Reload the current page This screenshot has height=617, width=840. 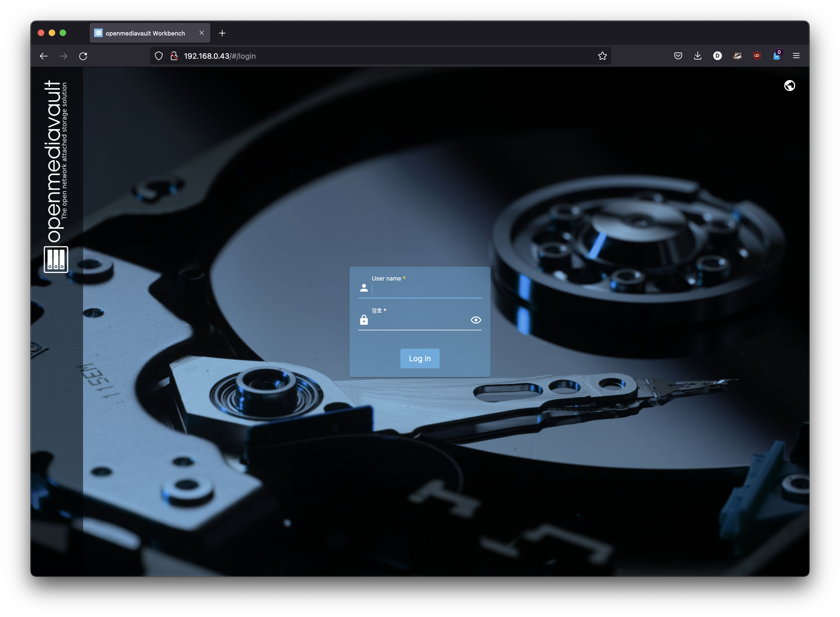pos(83,56)
